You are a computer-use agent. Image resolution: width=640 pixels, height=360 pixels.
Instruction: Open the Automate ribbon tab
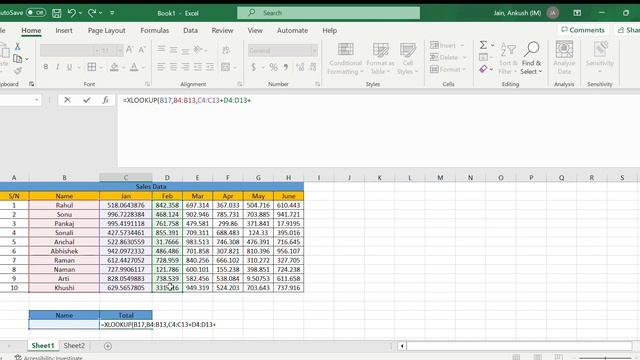(x=292, y=31)
